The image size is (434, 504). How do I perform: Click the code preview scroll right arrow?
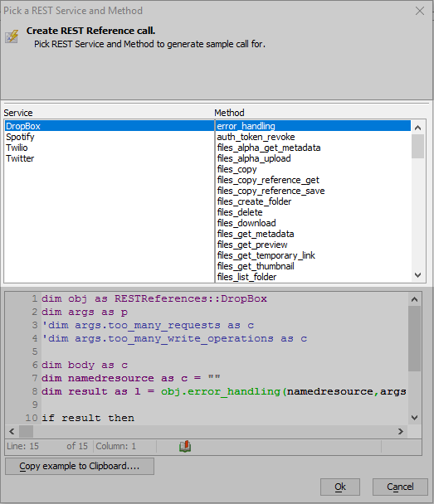401,431
